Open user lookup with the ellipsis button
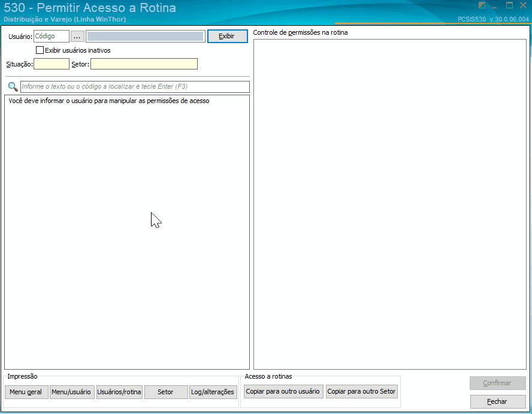Viewport: 532px width, 414px height. tap(77, 37)
